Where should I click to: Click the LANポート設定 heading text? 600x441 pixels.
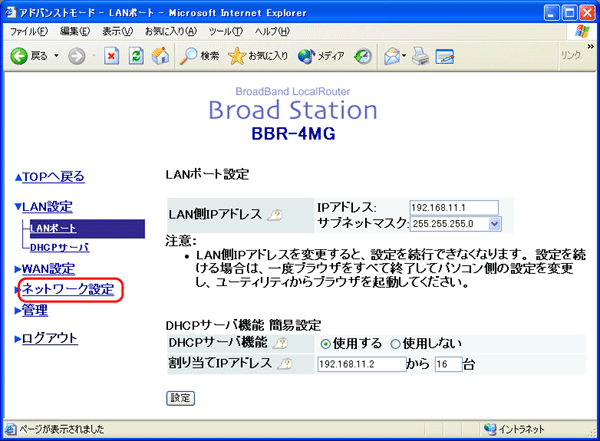pos(207,175)
